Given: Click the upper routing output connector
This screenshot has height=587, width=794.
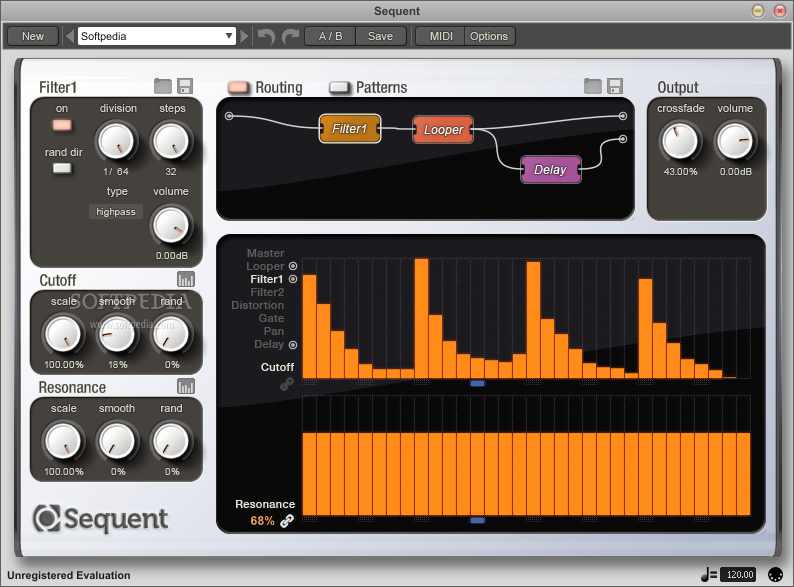Looking at the screenshot, I should (x=623, y=116).
